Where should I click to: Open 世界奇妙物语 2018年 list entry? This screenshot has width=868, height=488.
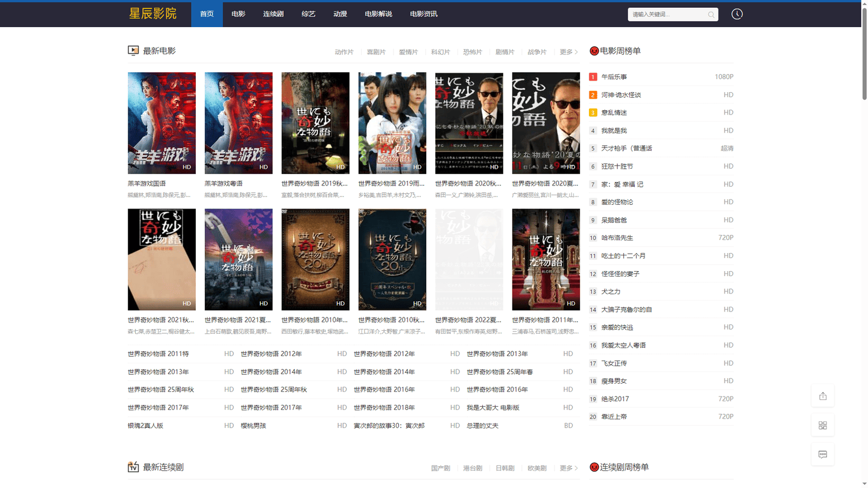tap(384, 408)
